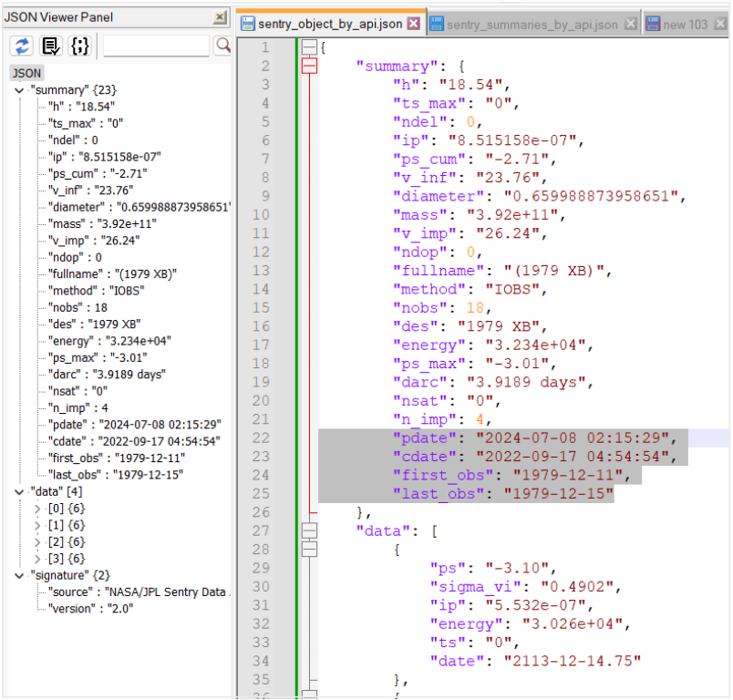Select tree row "nsat" : "0"
Image resolution: width=733 pixels, height=700 pixels.
coord(77,391)
